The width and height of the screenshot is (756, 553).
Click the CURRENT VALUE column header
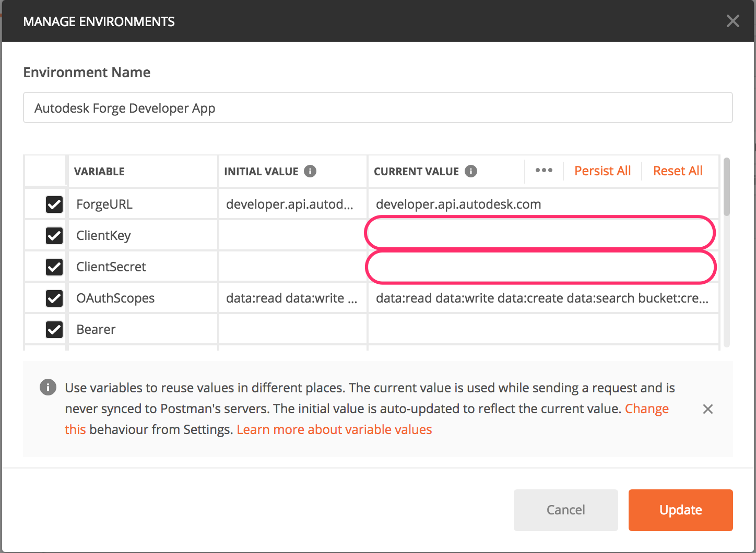click(x=416, y=171)
